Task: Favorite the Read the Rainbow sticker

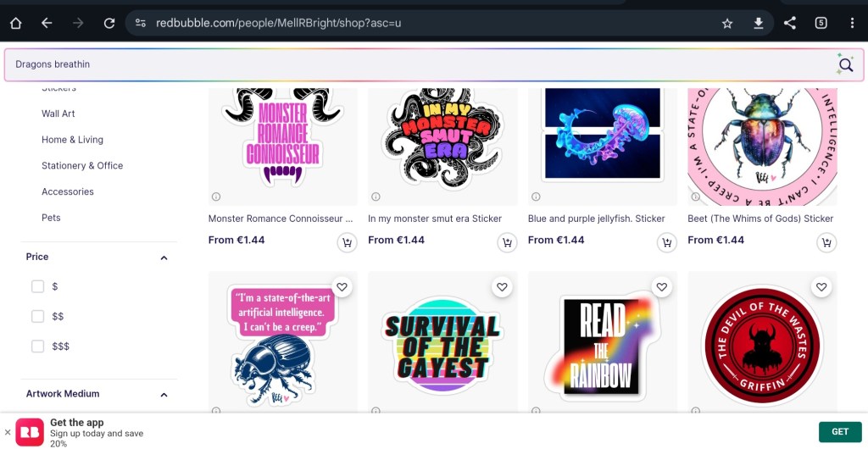Action: pos(661,287)
